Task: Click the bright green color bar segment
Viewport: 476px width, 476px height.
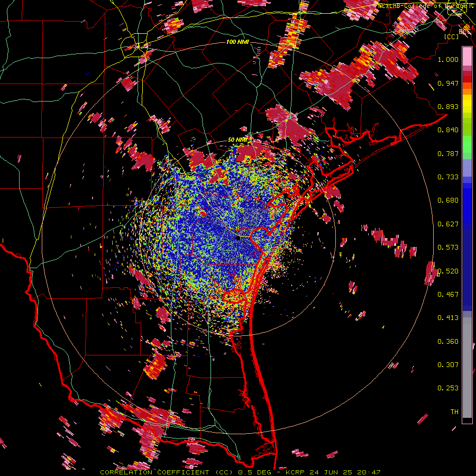Action: click(x=467, y=144)
